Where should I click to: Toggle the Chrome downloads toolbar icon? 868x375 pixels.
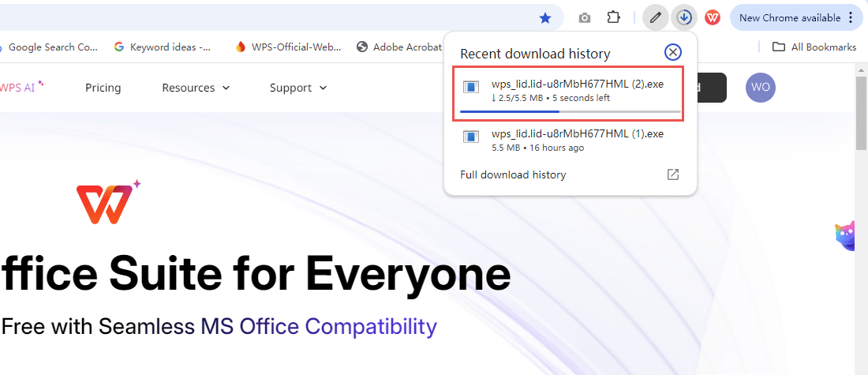coord(684,18)
